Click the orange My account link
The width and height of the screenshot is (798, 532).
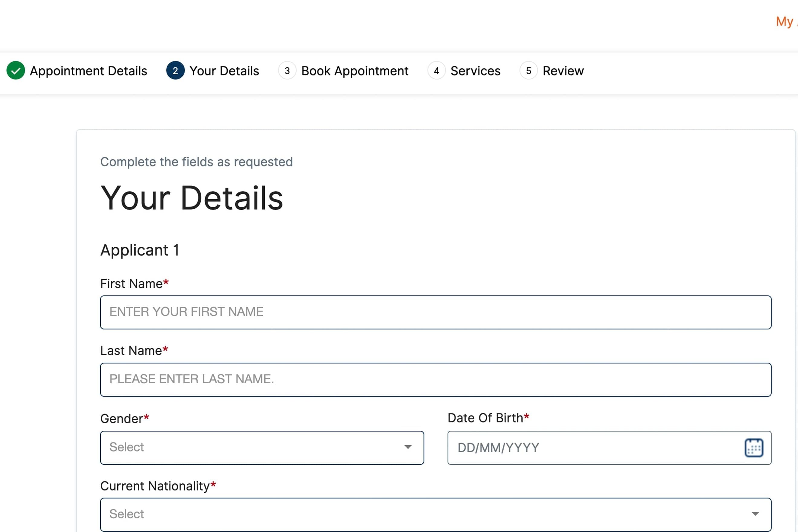(x=785, y=21)
